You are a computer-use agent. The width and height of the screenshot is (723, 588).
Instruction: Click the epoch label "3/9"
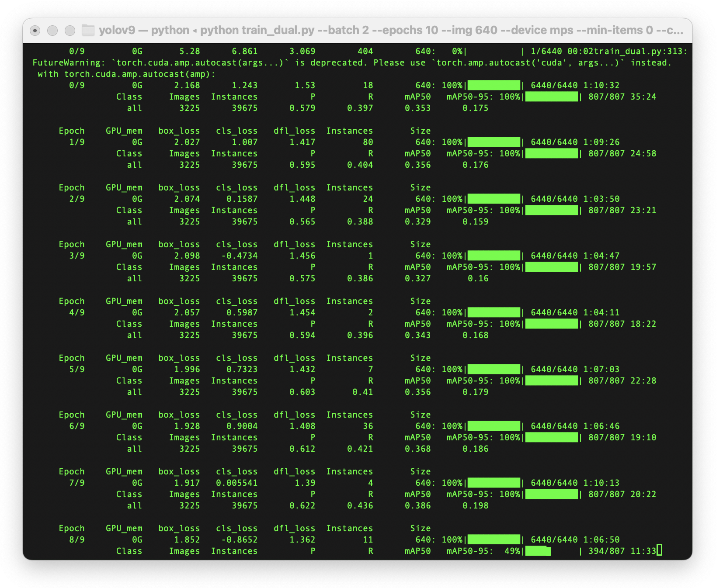coord(77,256)
